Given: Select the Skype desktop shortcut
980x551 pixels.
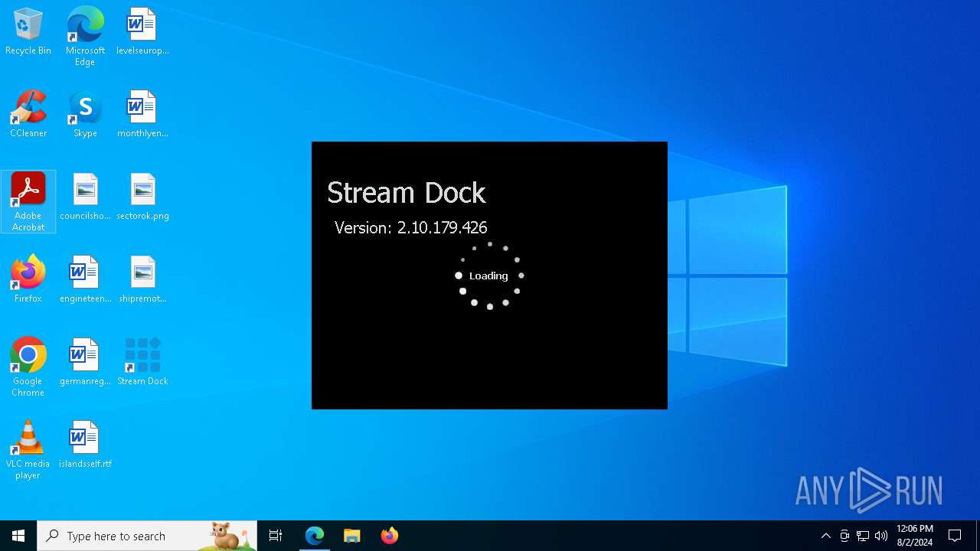Looking at the screenshot, I should (85, 115).
